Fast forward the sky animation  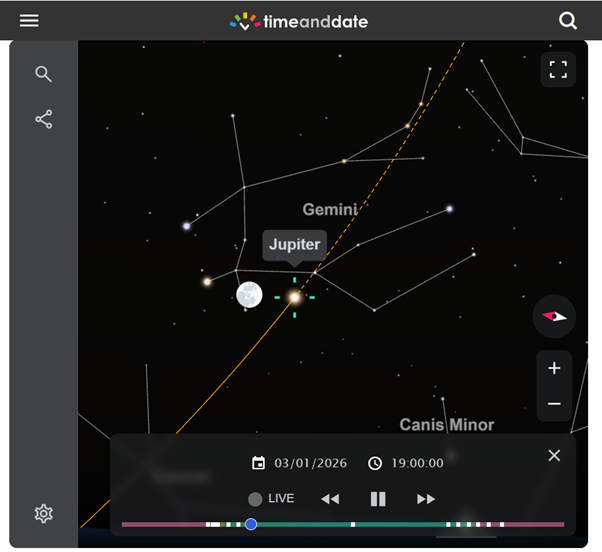[426, 499]
